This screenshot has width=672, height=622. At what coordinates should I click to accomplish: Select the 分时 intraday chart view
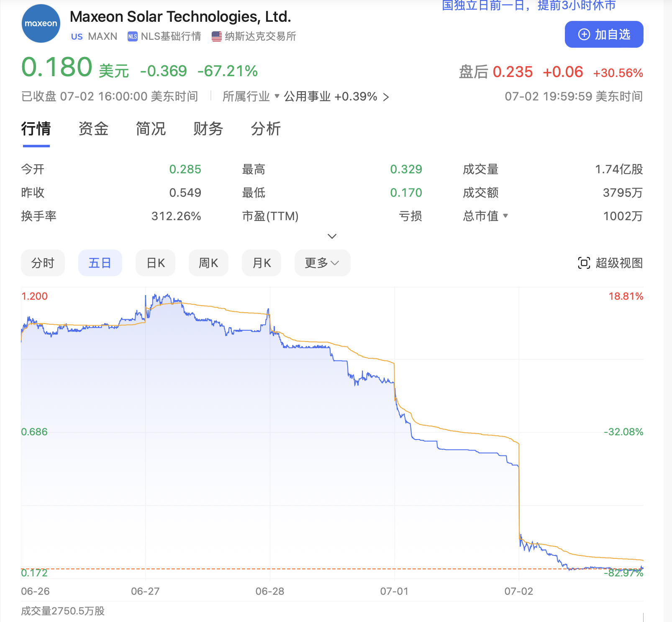pyautogui.click(x=43, y=263)
